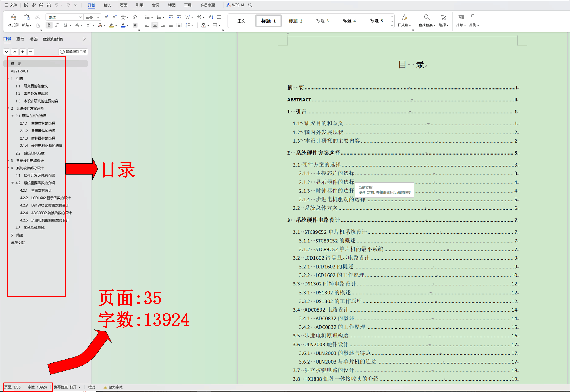Open the 样式集 style set panel
The image size is (570, 392).
(404, 20)
